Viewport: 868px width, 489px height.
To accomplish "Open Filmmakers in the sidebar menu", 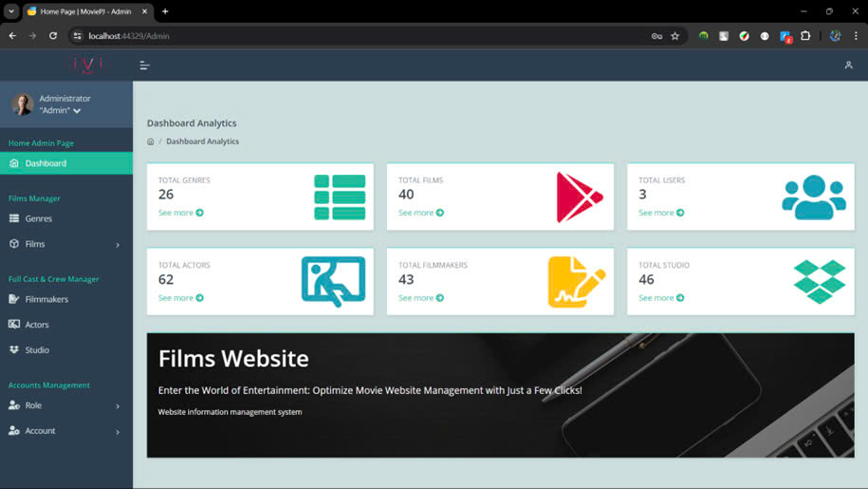I will pyautogui.click(x=65, y=300).
